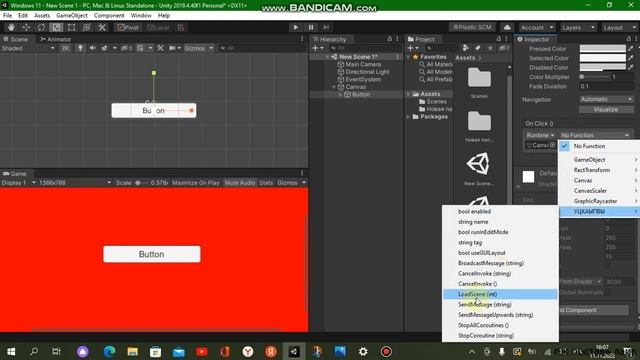Click the Hierarchy add plus button

[317, 48]
